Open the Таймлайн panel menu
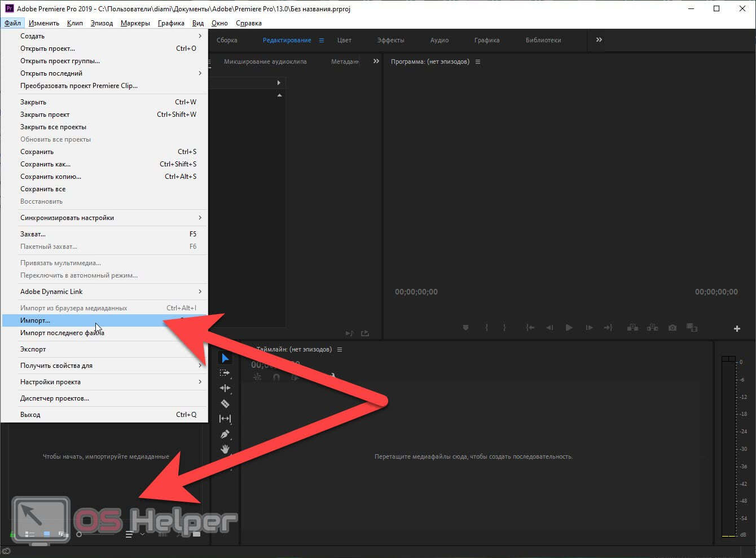Viewport: 756px width, 558px height. point(340,350)
